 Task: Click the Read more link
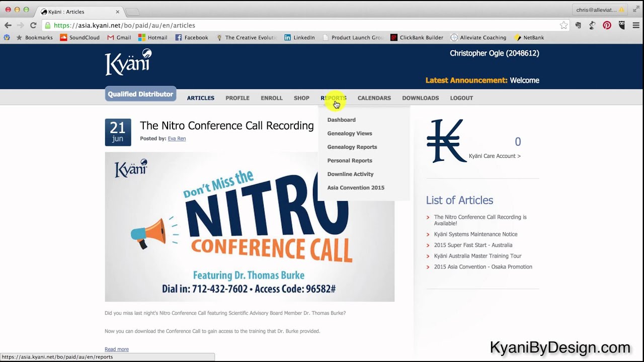coord(117,349)
